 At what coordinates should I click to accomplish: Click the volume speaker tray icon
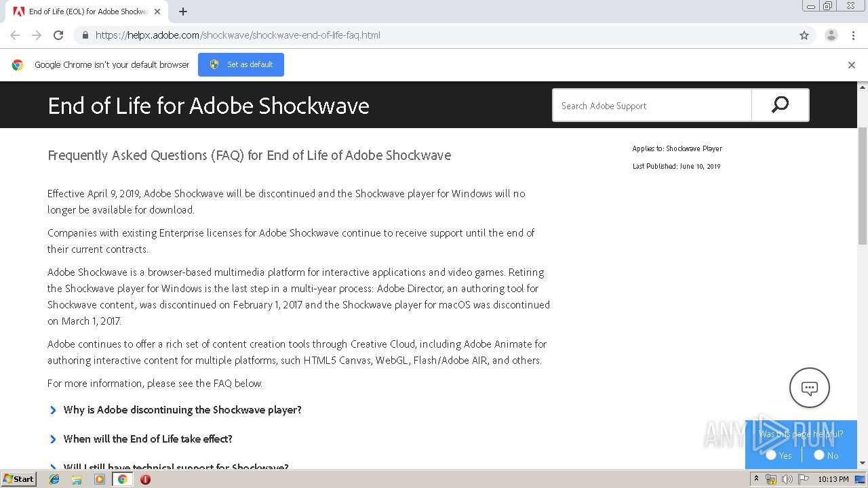click(x=787, y=479)
